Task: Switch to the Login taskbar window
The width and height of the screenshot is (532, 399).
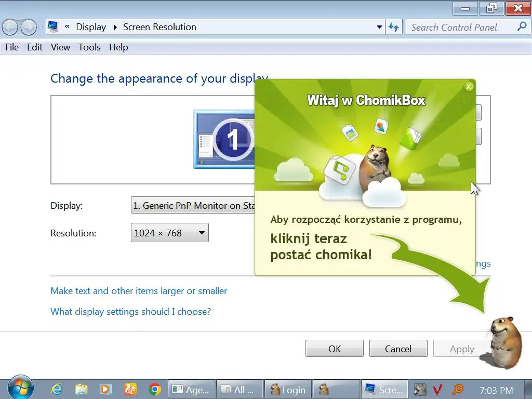Action: tap(288, 390)
